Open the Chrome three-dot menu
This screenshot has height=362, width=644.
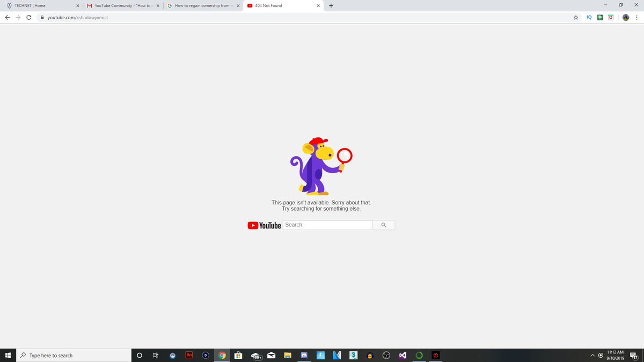636,17
